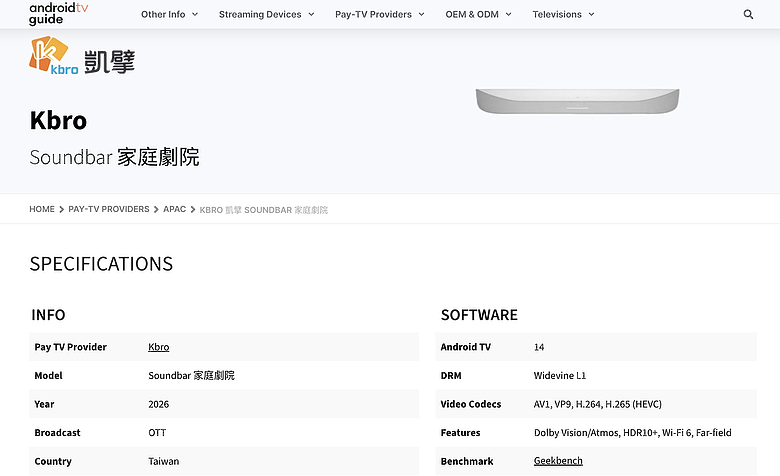Image resolution: width=780 pixels, height=476 pixels.
Task: Click the Video Codecs row label
Action: tap(471, 404)
